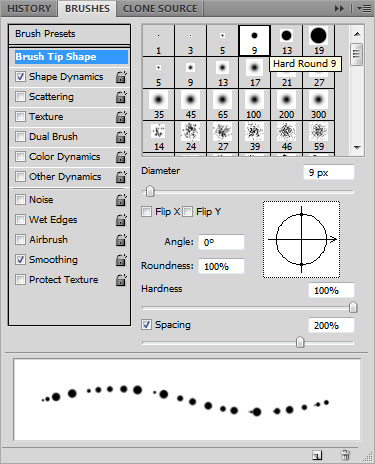Uncheck the Spacing checkbox
The image size is (375, 464).
146,325
